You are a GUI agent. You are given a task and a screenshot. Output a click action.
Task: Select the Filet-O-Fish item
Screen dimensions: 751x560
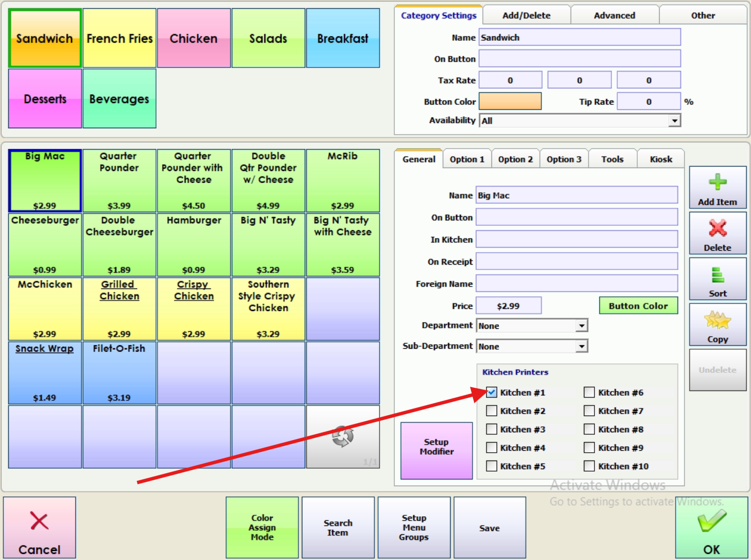click(120, 373)
